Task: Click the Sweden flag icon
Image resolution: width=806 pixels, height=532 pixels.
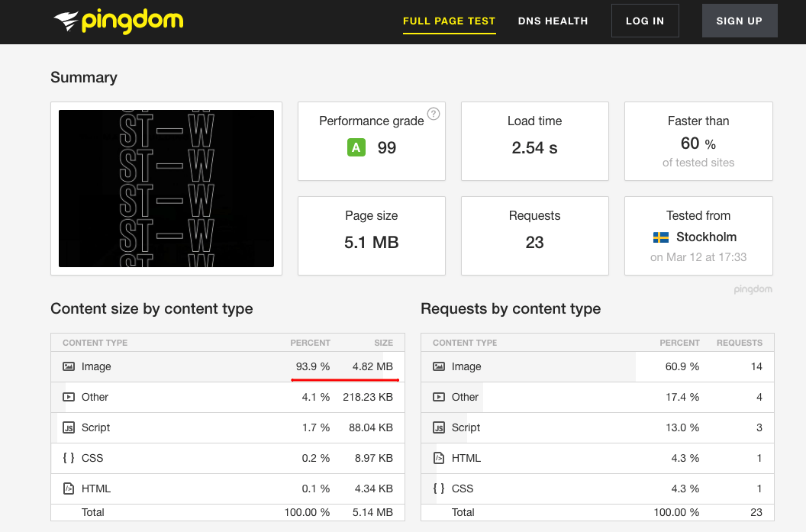Action: (x=660, y=237)
